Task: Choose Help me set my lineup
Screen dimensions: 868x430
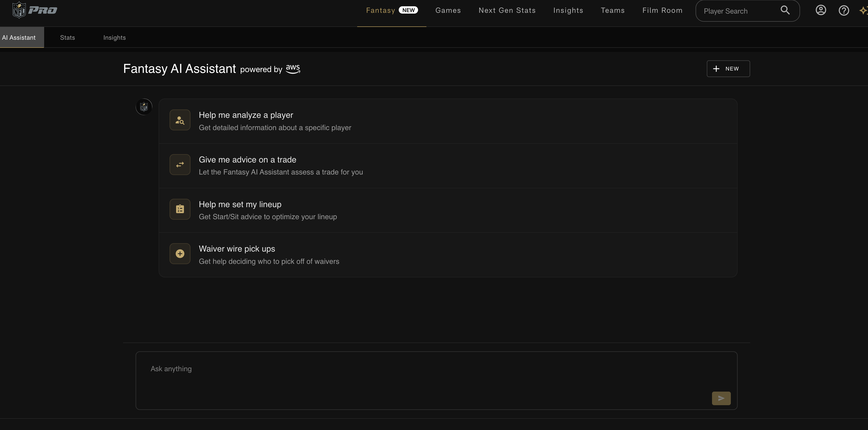Action: point(448,210)
